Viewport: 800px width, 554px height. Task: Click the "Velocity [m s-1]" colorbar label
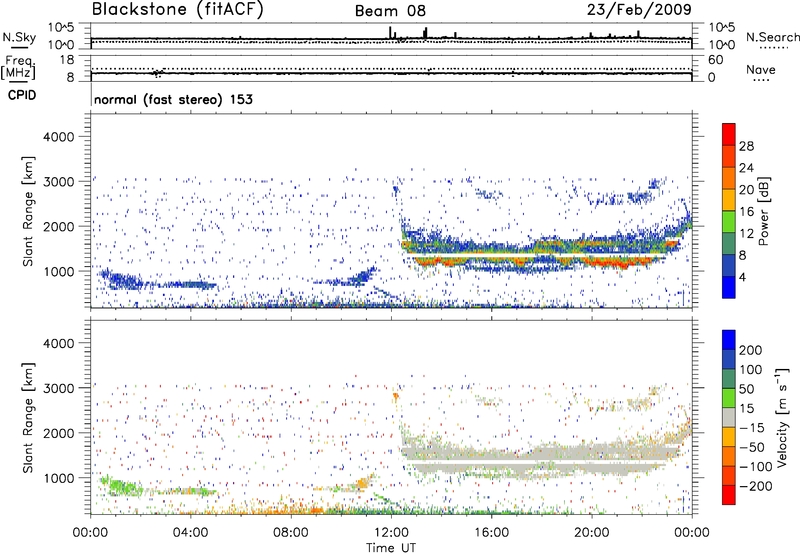pyautogui.click(x=782, y=417)
